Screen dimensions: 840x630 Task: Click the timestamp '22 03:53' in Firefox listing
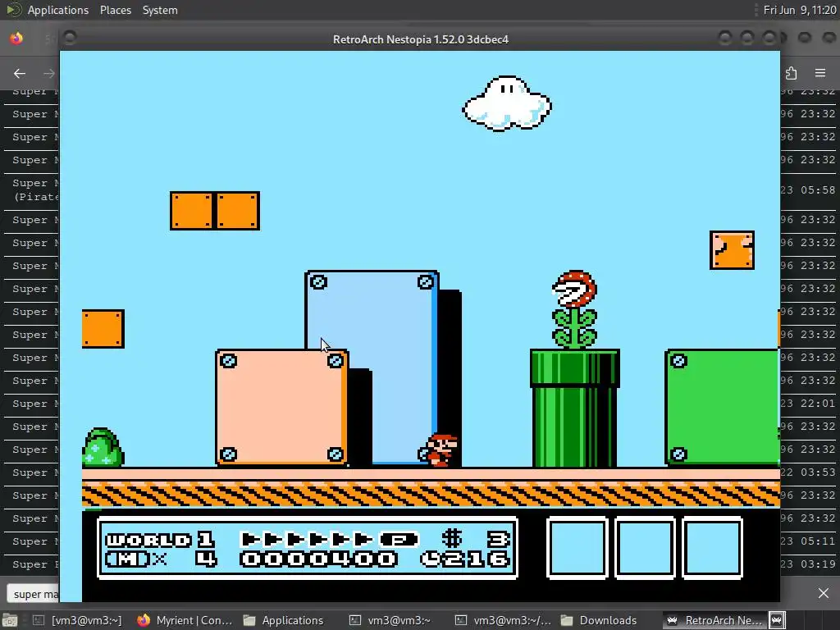[808, 472]
